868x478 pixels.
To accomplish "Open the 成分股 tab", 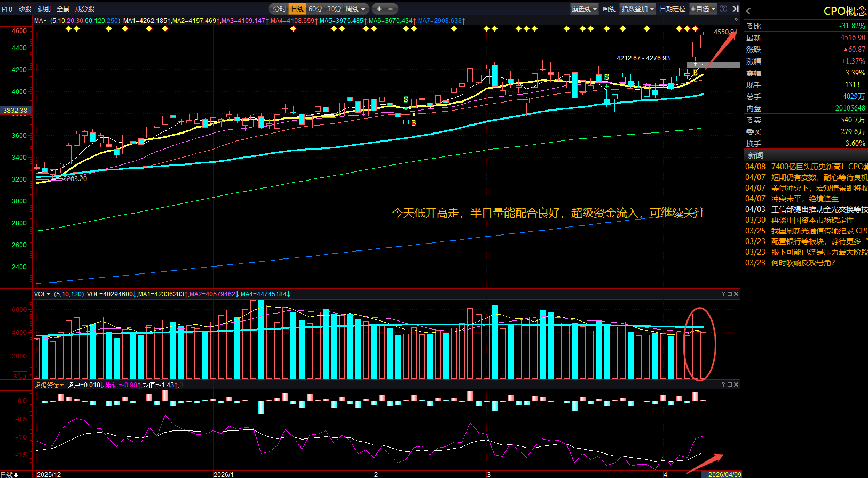I will [85, 9].
